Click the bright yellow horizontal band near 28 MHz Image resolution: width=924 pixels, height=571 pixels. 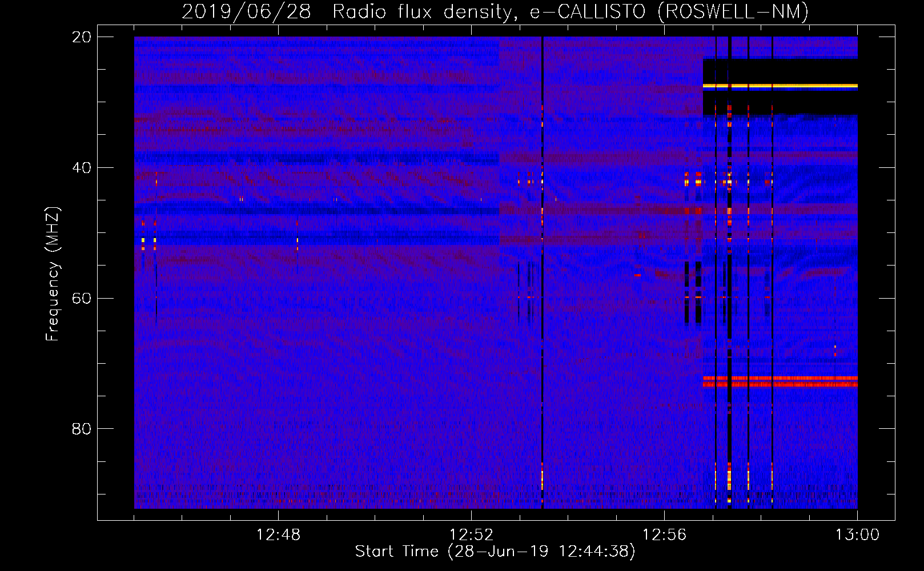pyautogui.click(x=780, y=86)
